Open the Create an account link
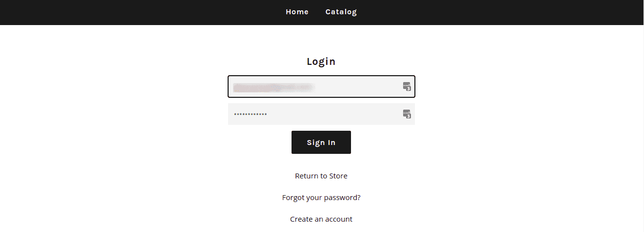The image size is (644, 232). [x=321, y=219]
